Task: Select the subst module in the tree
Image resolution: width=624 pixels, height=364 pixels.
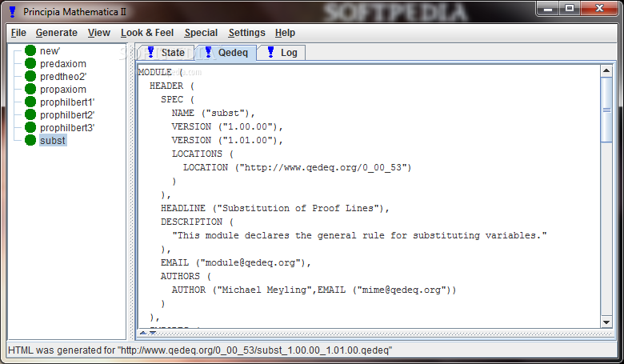Action: click(53, 141)
